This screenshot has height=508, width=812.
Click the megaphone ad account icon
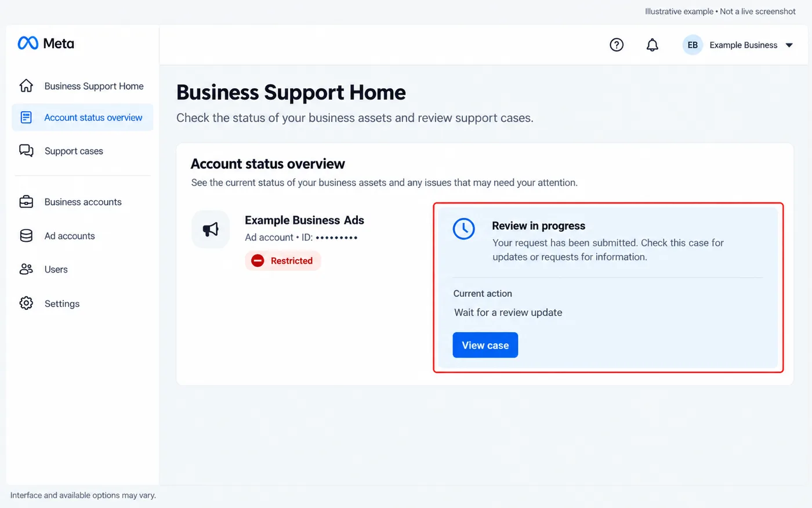pos(211,230)
